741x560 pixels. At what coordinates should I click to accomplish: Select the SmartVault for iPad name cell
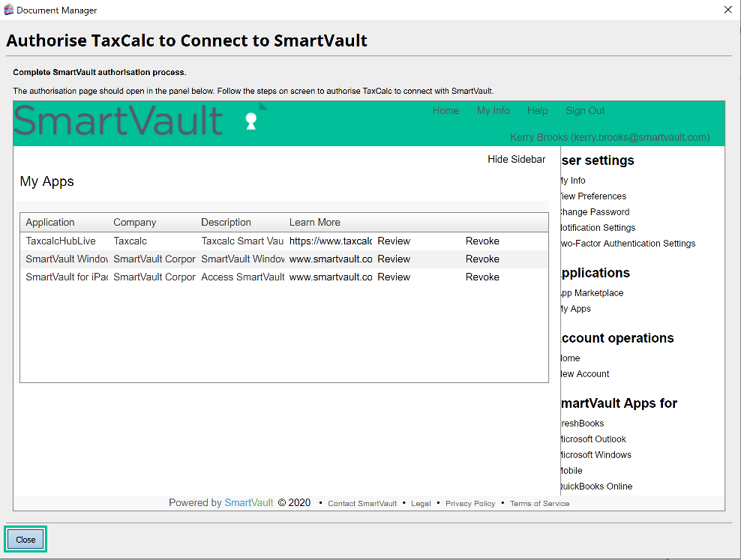(67, 277)
